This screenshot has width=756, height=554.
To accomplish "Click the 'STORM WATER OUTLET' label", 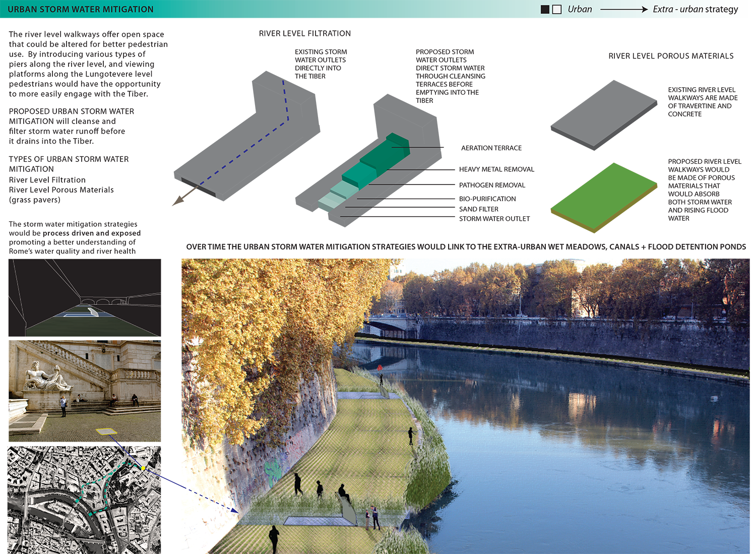I will pyautogui.click(x=494, y=219).
